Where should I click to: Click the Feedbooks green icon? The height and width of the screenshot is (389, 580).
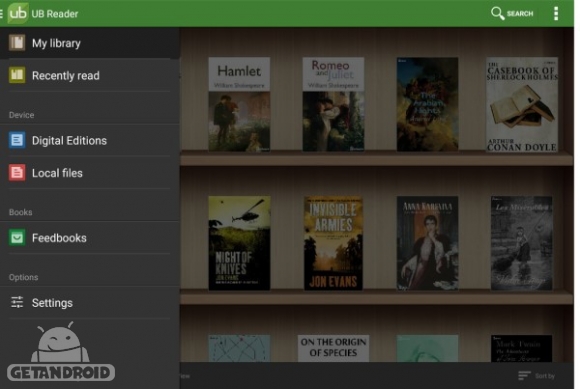[17, 237]
